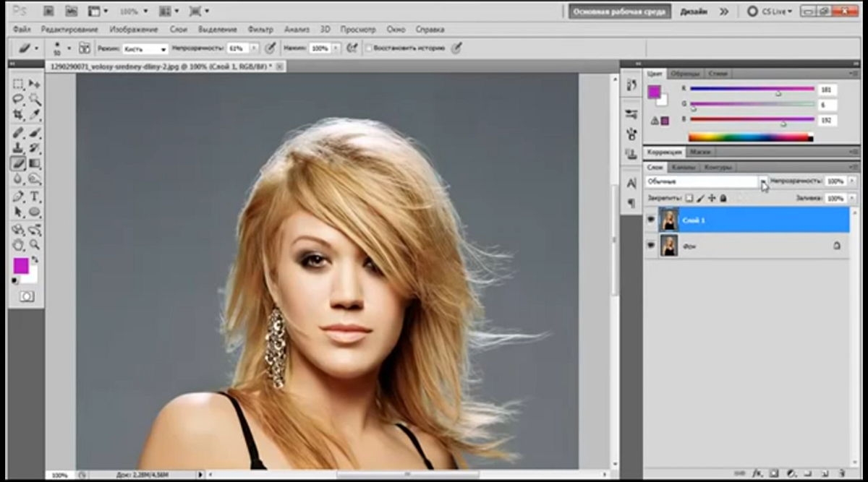Toggle airbrush mode next to flow
The height and width of the screenshot is (482, 868).
(352, 48)
